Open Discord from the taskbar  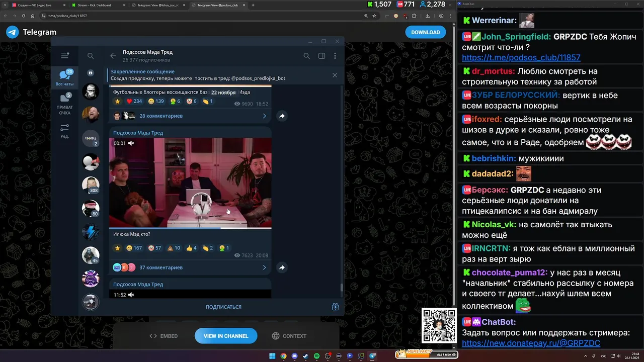point(294,356)
